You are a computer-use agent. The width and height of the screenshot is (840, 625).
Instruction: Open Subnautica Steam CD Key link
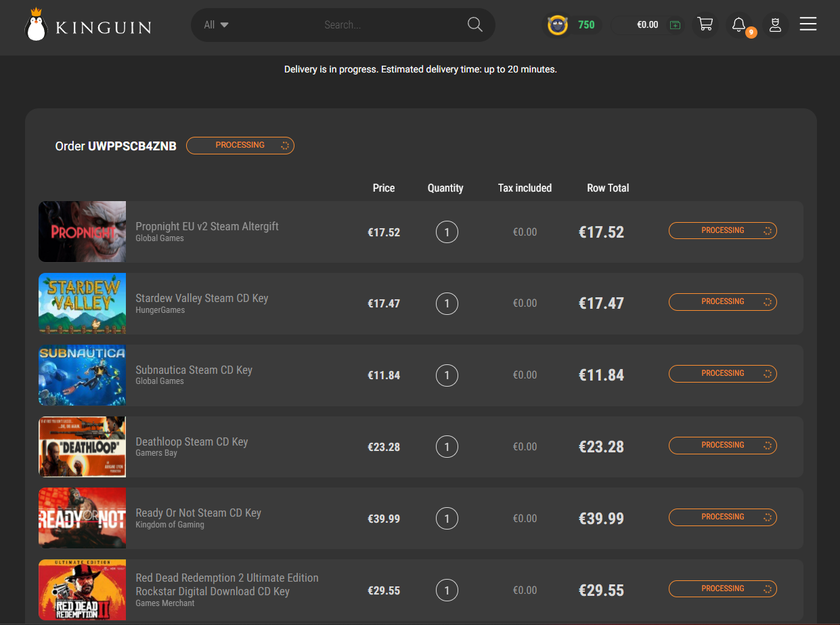(x=194, y=370)
